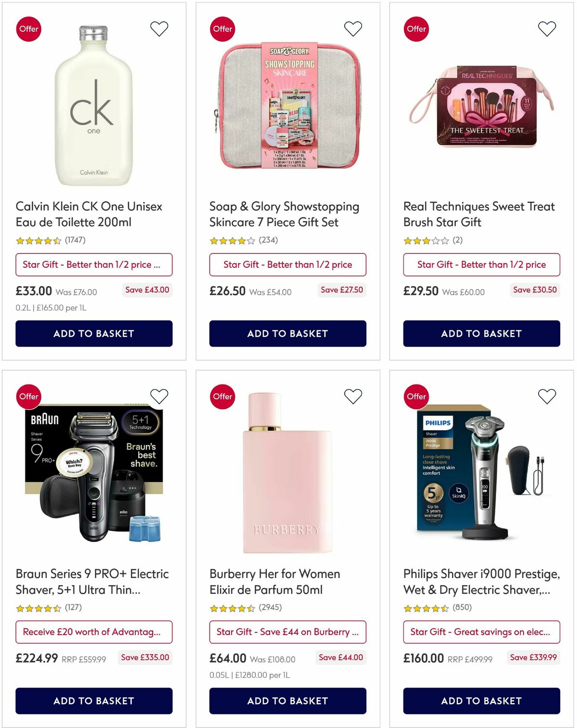577x728 pixels.
Task: Toggle the Offer flag on Burberry perfume
Action: click(222, 397)
